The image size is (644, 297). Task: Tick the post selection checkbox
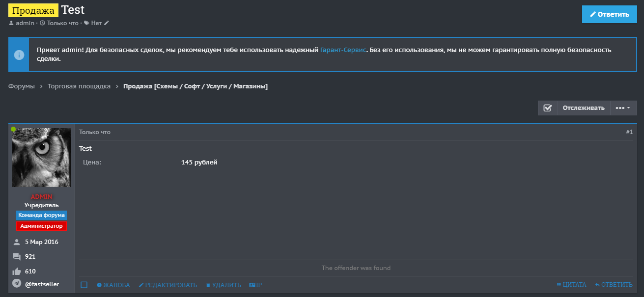coord(84,285)
